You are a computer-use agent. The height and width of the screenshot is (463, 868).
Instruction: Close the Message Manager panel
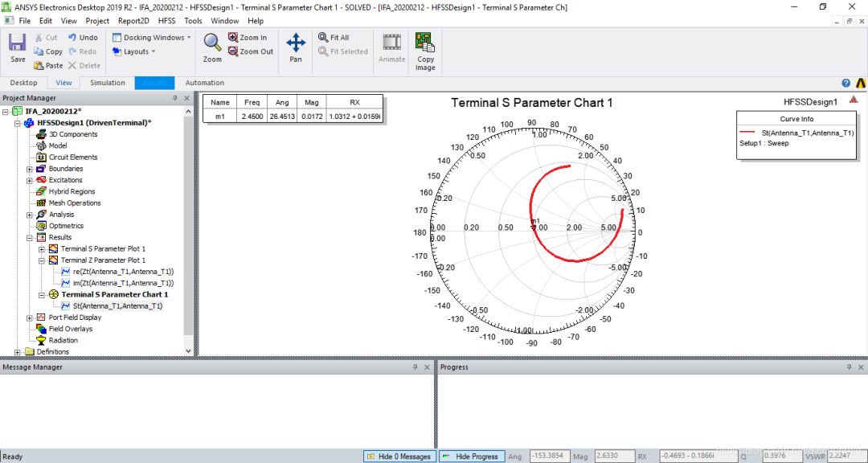click(427, 367)
